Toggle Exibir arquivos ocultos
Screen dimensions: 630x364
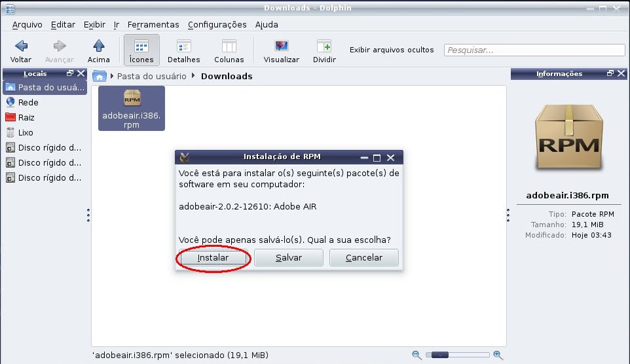pos(392,50)
